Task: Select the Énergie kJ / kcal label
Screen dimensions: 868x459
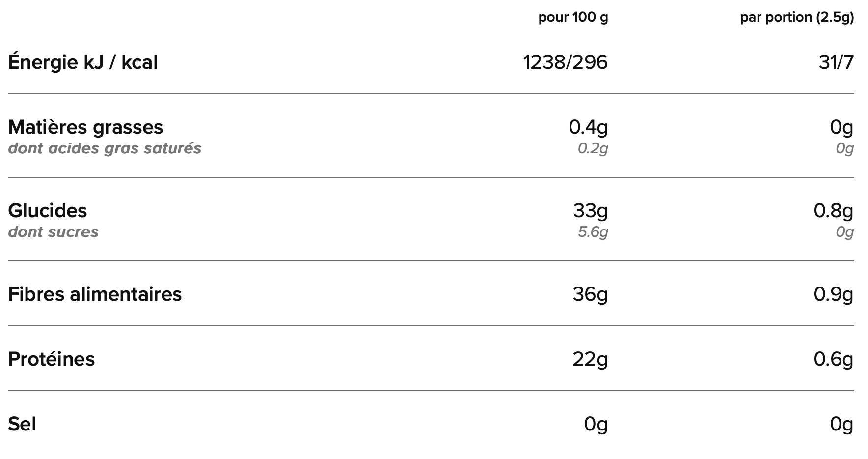Action: point(83,62)
